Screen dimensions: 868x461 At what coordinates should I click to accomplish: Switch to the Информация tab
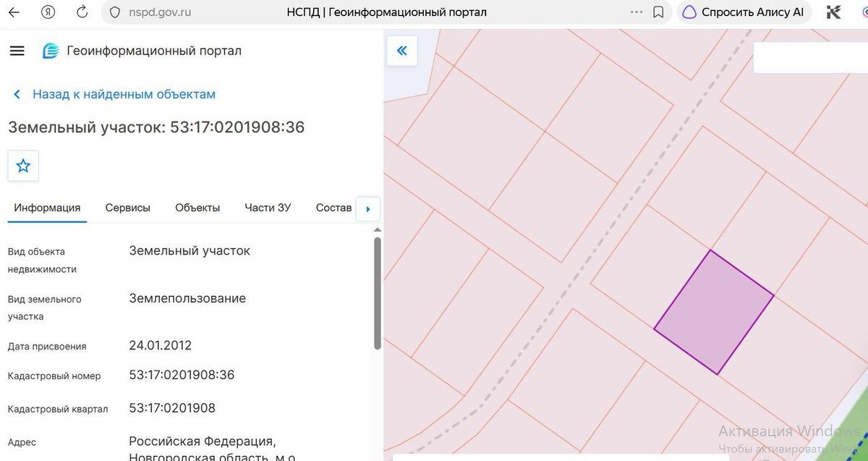(47, 208)
